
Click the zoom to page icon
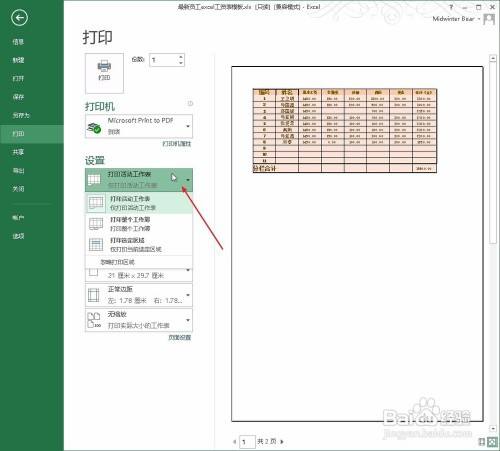click(x=492, y=442)
